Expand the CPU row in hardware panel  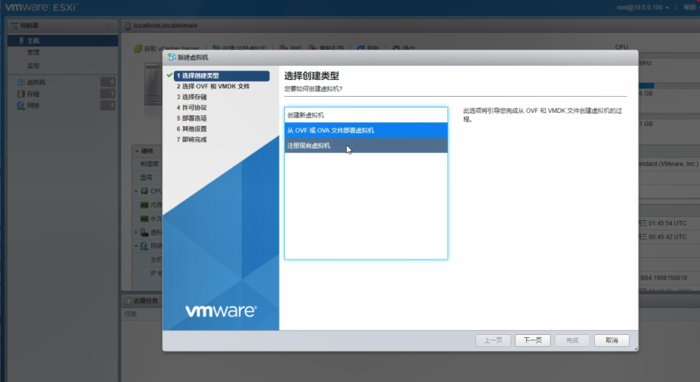tap(137, 191)
